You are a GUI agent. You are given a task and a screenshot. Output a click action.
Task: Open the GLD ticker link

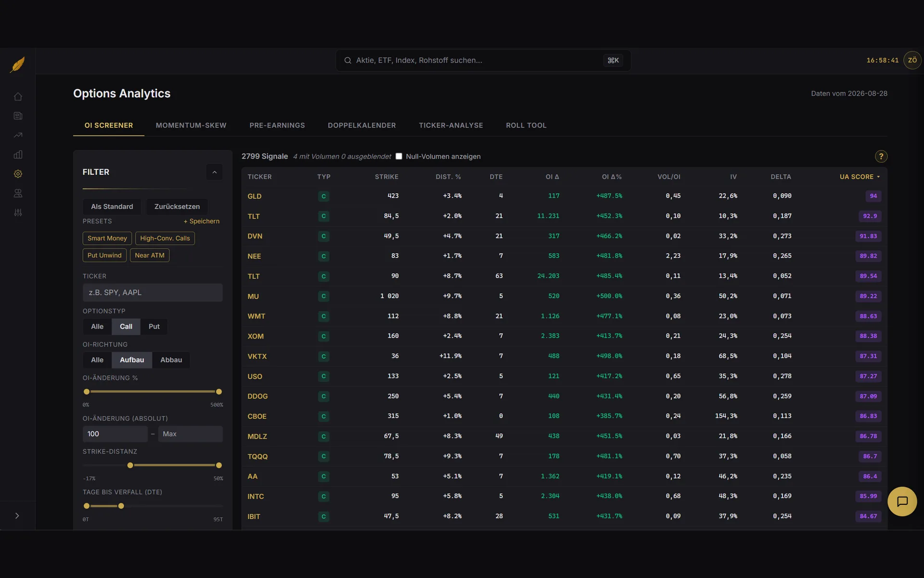pyautogui.click(x=255, y=196)
